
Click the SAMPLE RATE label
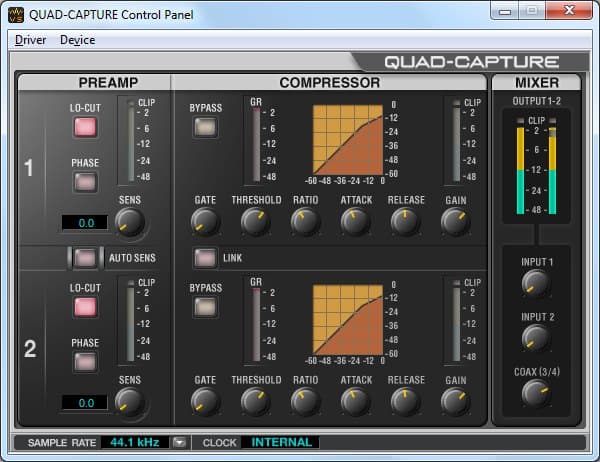point(62,443)
